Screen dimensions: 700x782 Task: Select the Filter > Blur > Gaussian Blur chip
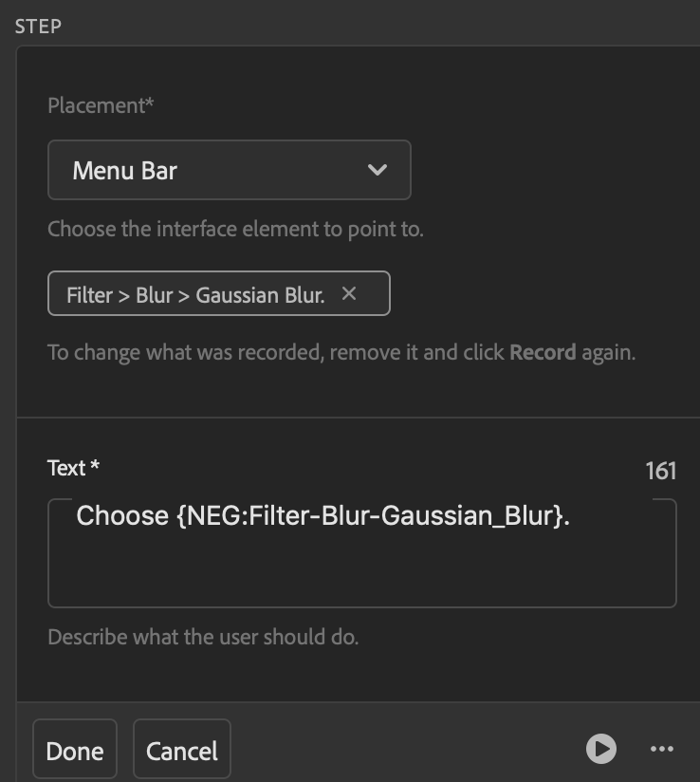(195, 295)
